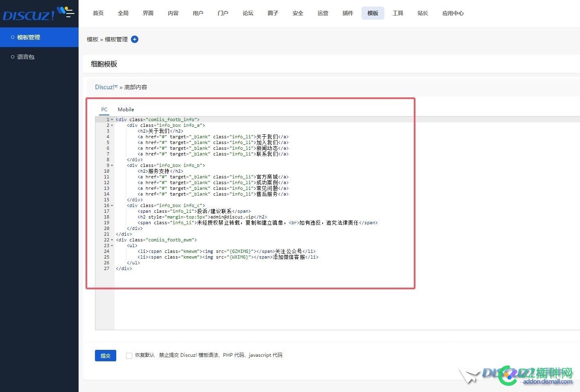Collapse the code fold on line 2
This screenshot has width=580, height=392.
click(x=112, y=126)
